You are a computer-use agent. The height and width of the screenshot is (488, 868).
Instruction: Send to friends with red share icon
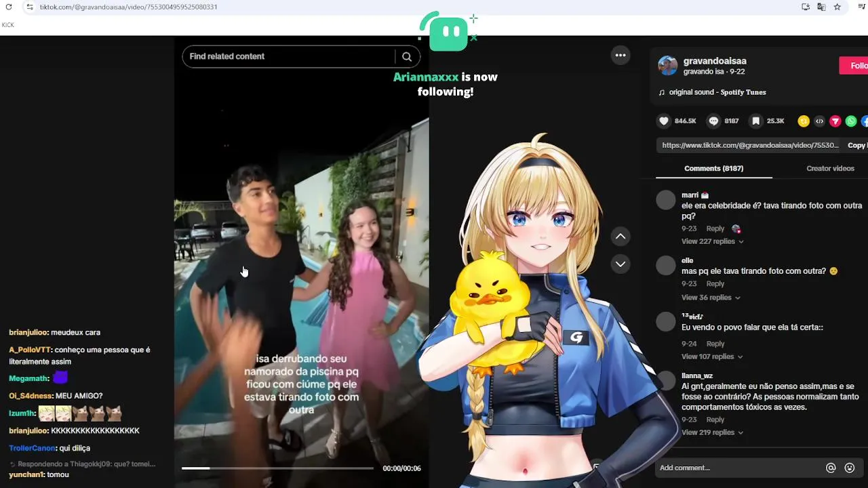pyautogui.click(x=835, y=121)
